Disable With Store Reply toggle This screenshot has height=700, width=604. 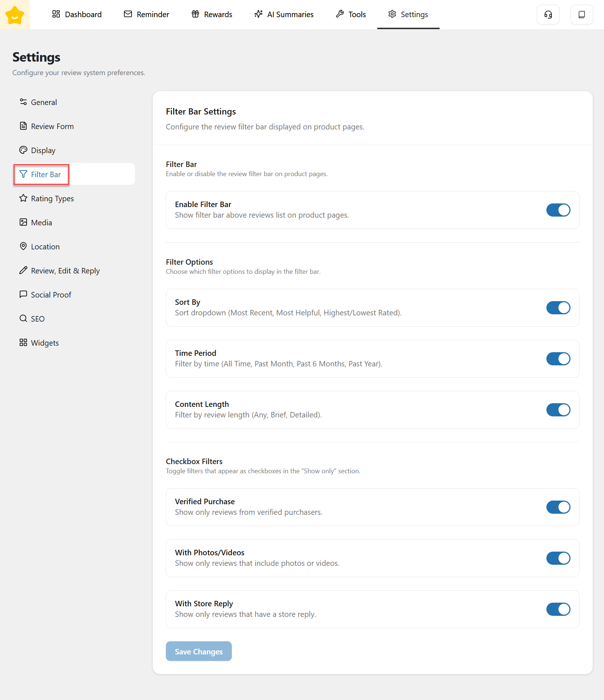tap(558, 609)
